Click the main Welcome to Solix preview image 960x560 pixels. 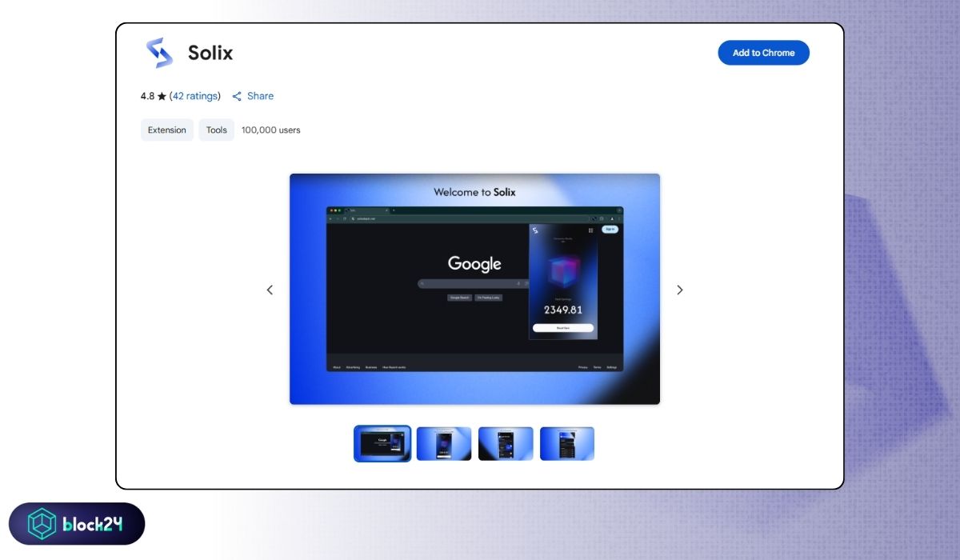coord(474,289)
